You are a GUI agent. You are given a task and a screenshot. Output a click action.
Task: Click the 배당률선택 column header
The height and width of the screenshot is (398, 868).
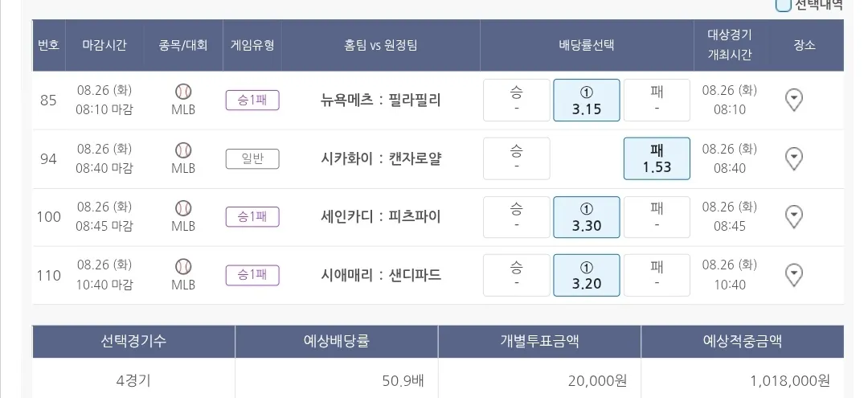point(586,45)
